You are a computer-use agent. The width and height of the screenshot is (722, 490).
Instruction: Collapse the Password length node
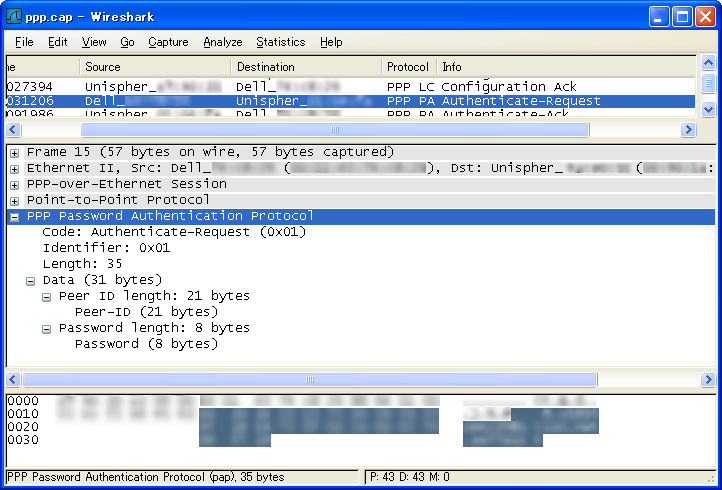(47, 329)
